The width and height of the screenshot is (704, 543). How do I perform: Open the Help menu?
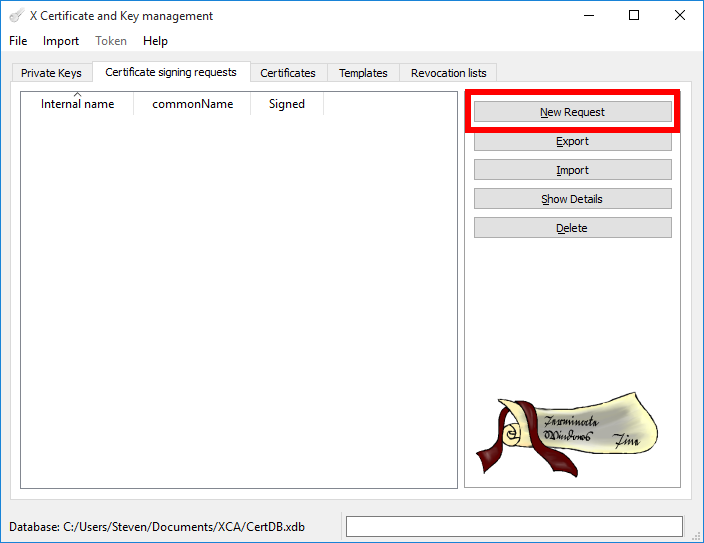click(x=155, y=41)
